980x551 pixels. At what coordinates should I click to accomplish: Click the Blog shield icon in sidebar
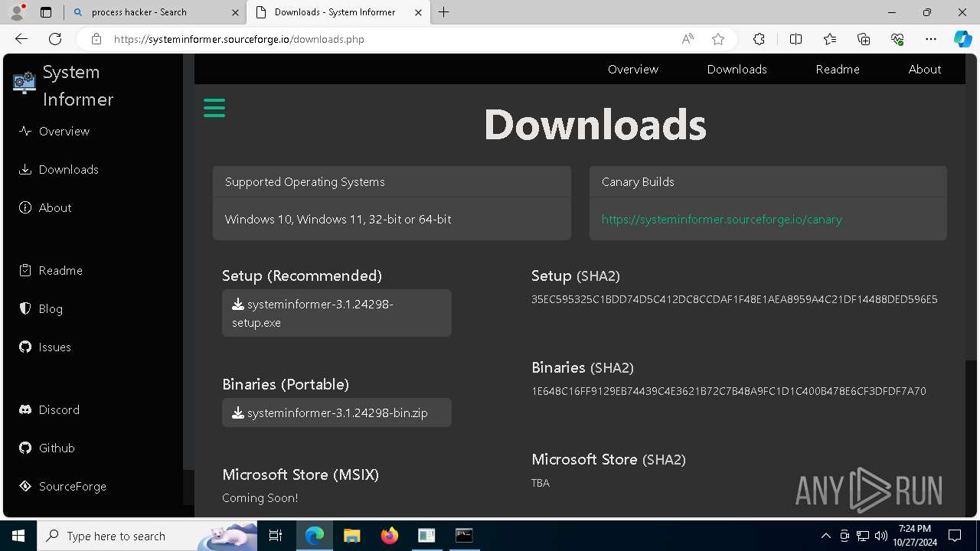25,308
